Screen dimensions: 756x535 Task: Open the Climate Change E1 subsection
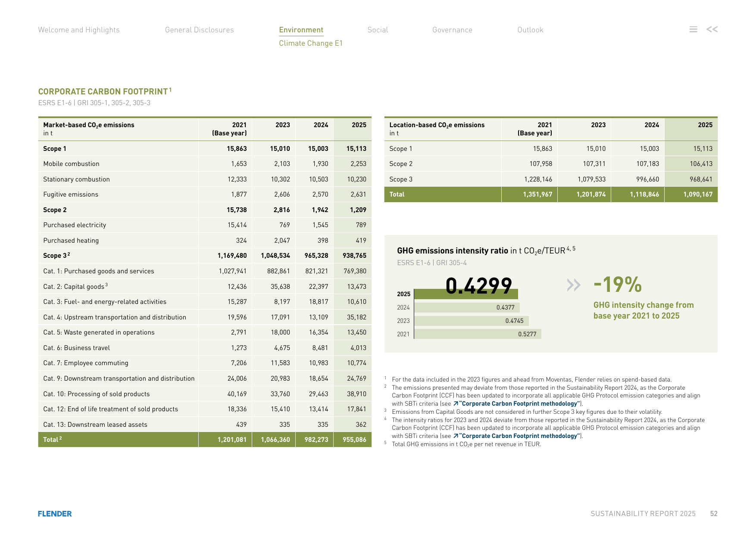point(311,43)
